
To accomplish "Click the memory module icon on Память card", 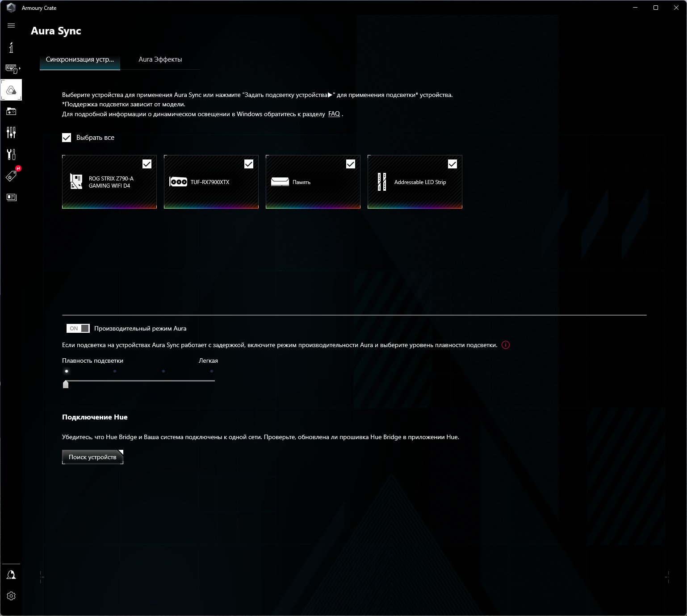I will (x=280, y=182).
